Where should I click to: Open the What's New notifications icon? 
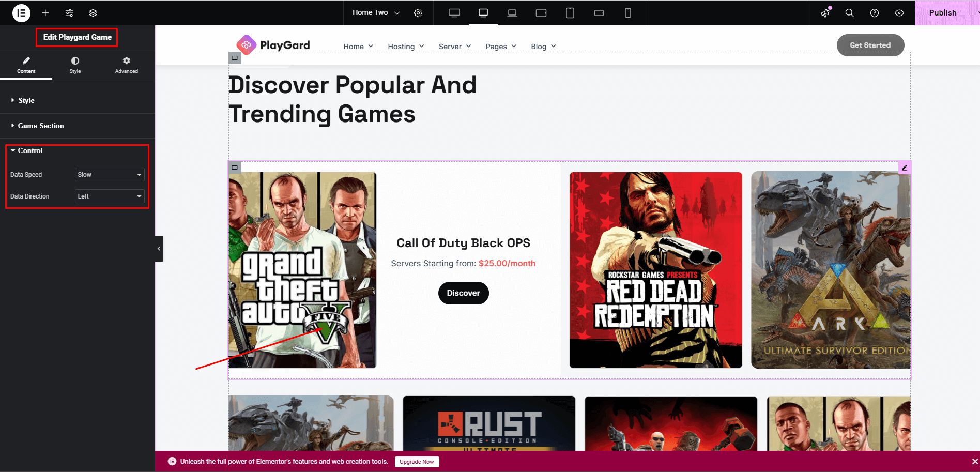coord(825,13)
